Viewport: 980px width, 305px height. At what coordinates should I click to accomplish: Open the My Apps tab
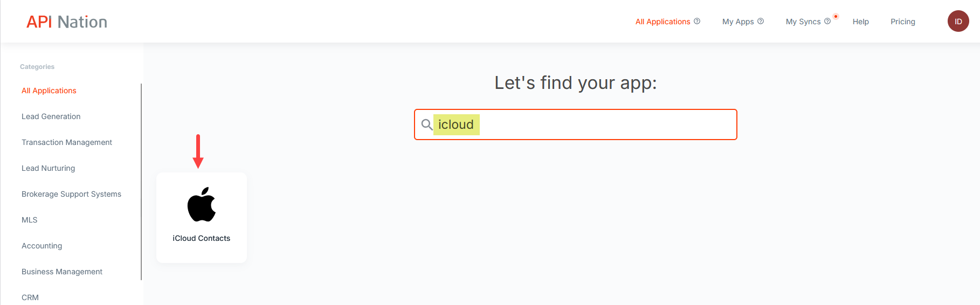[x=738, y=22]
